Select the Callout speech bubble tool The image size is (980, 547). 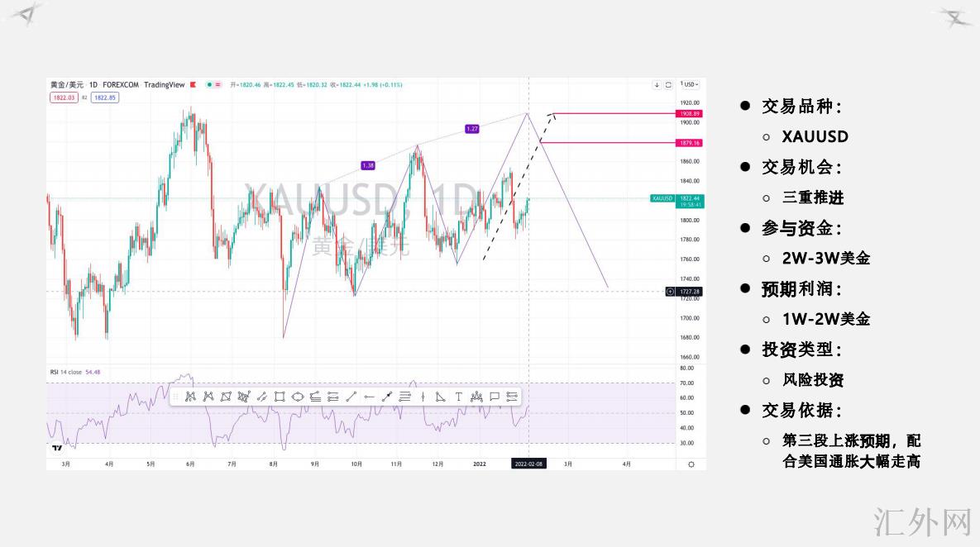[x=495, y=397]
